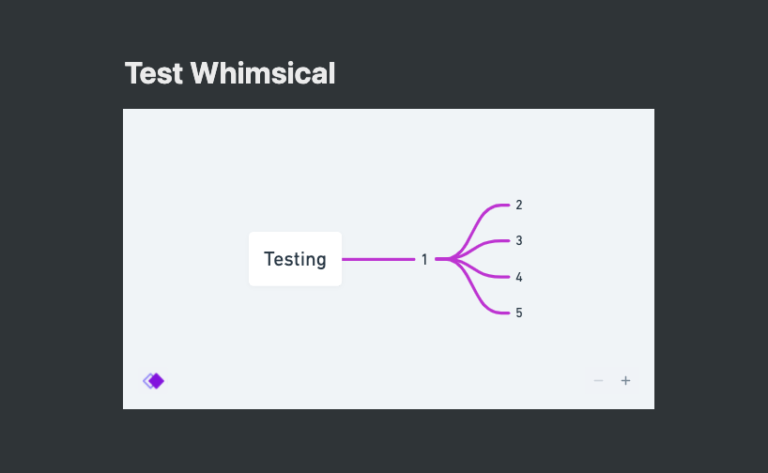
Task: Click child node 3
Action: [x=519, y=241]
